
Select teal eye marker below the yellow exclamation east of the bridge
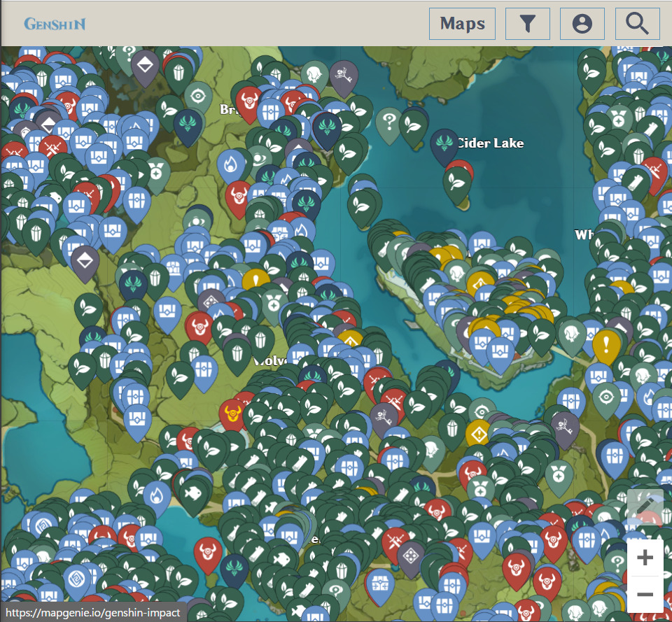point(606,400)
